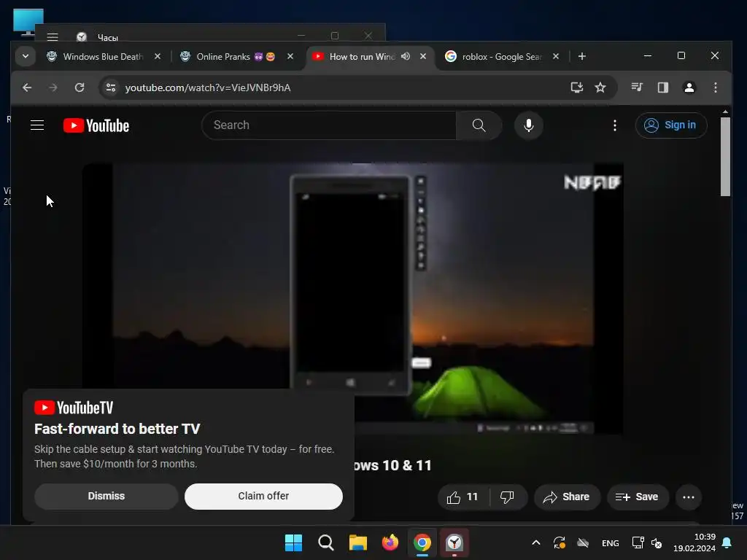
Task: Open the Chrome tab search dropdown
Action: coord(26,56)
